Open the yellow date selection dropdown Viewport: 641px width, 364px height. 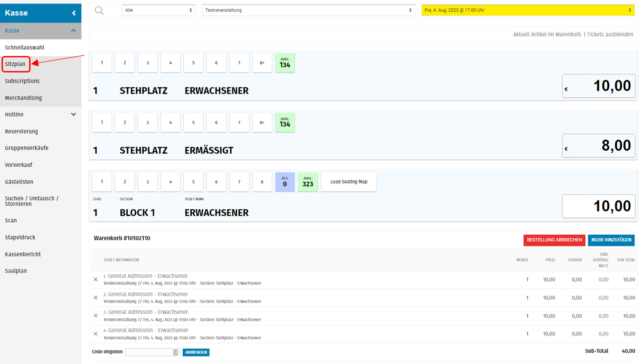click(528, 10)
